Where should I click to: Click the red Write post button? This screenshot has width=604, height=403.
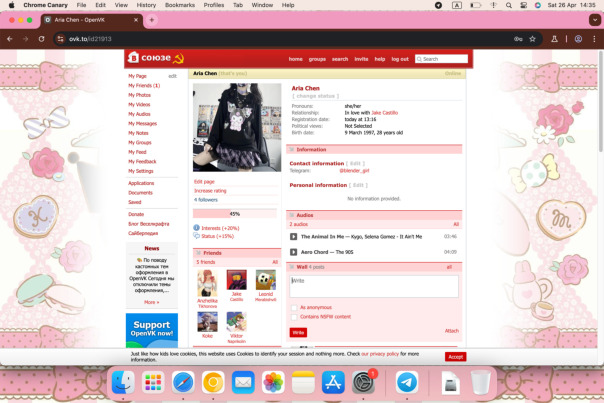[x=298, y=332]
